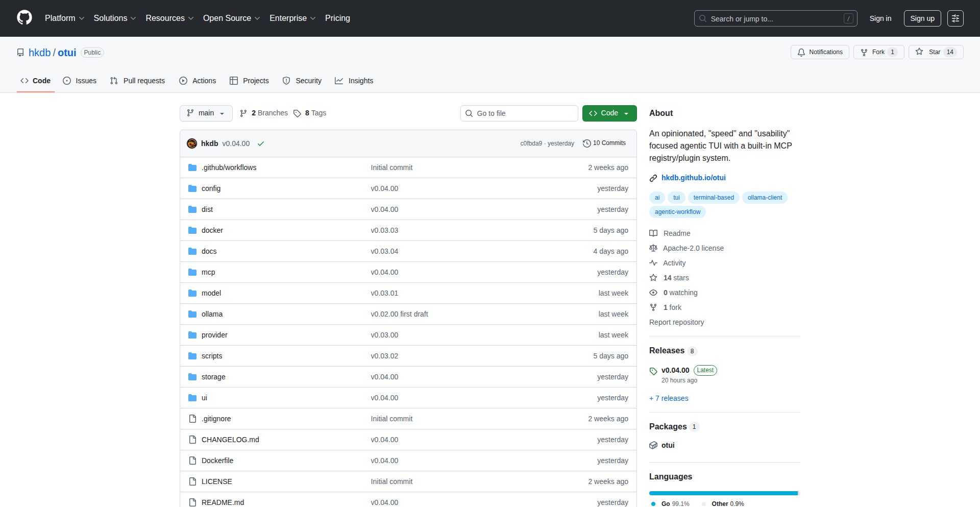Image resolution: width=980 pixels, height=507 pixels.
Task: Open the main branch dropdown
Action: pos(206,113)
